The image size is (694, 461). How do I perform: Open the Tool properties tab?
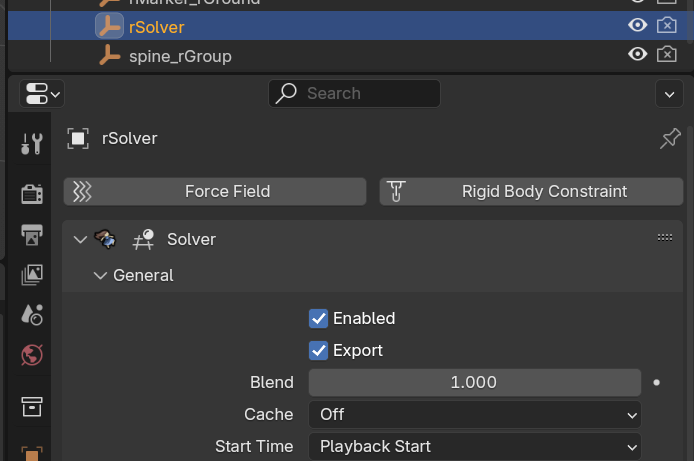(x=32, y=143)
